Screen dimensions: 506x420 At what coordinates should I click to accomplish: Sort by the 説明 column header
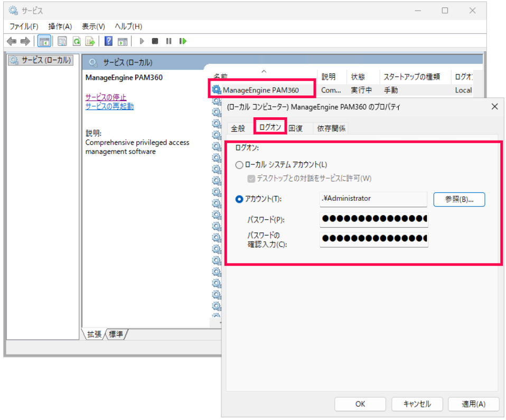pyautogui.click(x=332, y=77)
